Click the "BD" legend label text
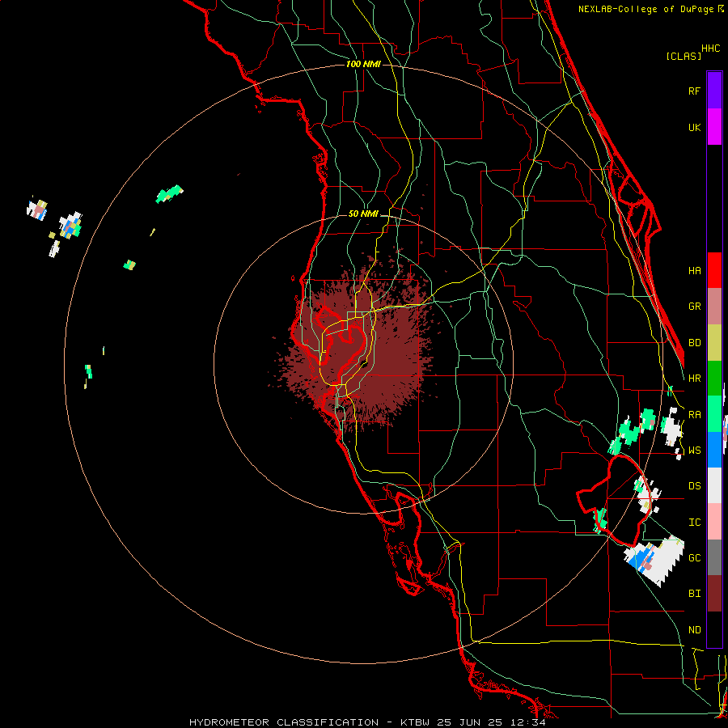Viewport: 728px width, 728px height. tap(694, 343)
